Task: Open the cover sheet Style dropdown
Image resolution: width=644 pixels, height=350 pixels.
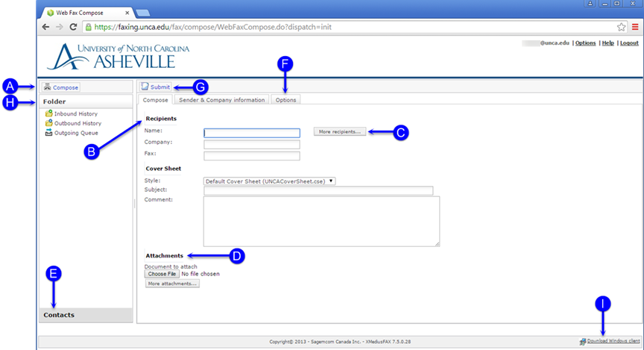Action: click(x=269, y=181)
